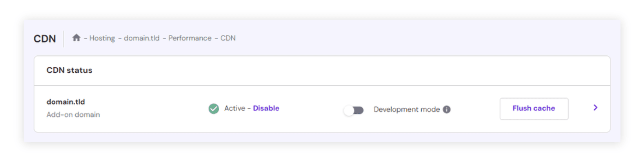This screenshot has width=644, height=160.
Task: Click the Development mode info icon
Action: point(447,109)
